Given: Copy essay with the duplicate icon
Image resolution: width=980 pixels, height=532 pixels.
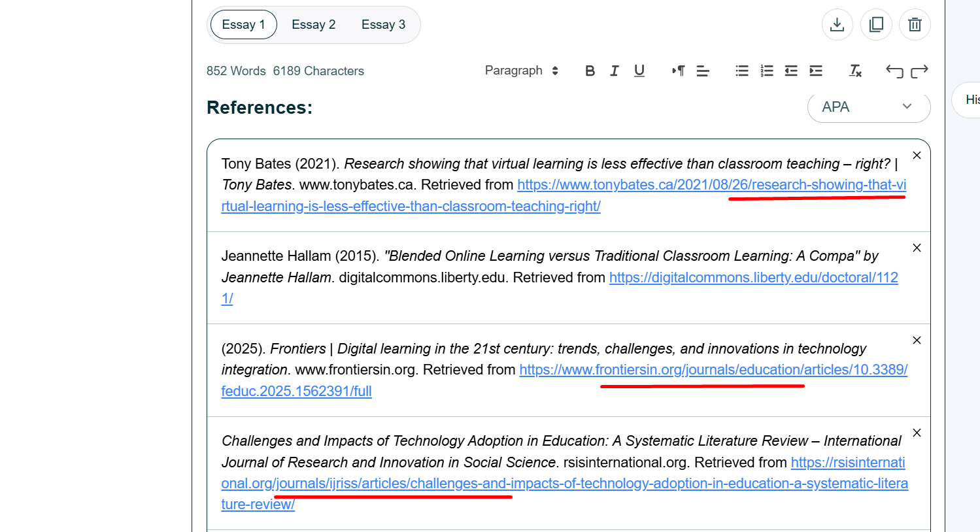Looking at the screenshot, I should click(876, 25).
